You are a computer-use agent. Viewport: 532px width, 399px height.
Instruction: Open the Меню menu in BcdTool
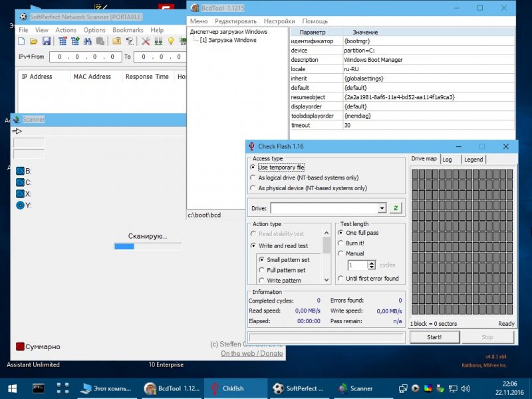199,21
